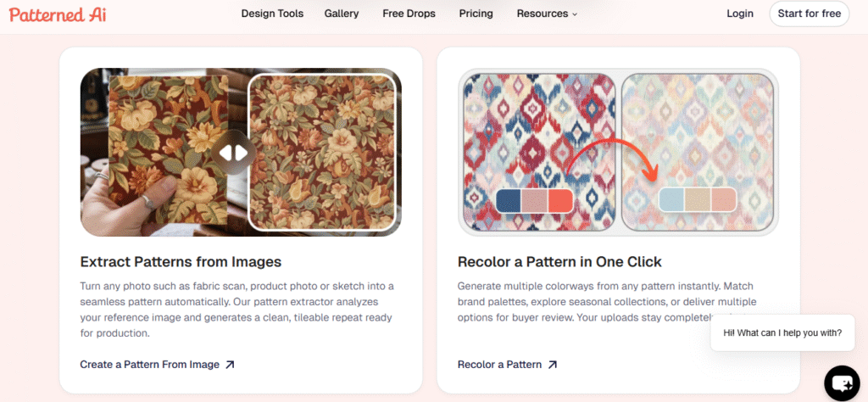This screenshot has width=868, height=402.
Task: Click the "What can I help you with?" bubble
Action: [x=782, y=332]
